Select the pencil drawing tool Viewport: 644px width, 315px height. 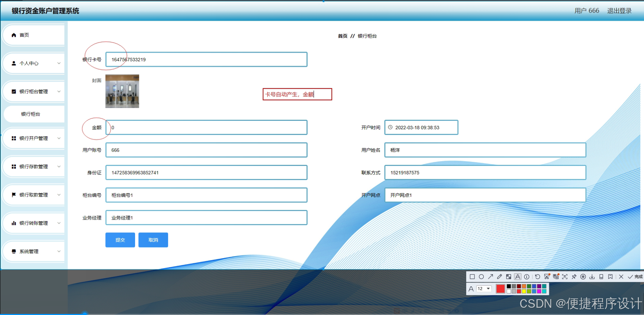tap(500, 277)
